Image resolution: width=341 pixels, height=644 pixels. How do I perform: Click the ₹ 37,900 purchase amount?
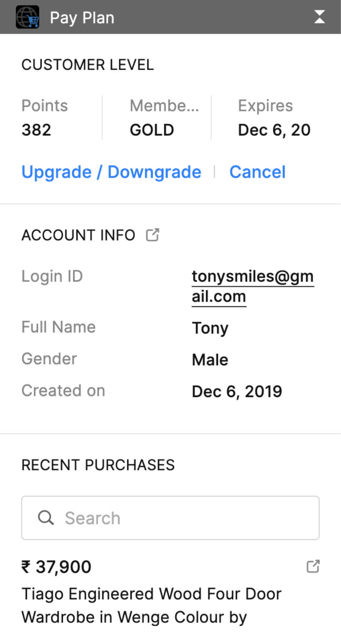point(56,567)
